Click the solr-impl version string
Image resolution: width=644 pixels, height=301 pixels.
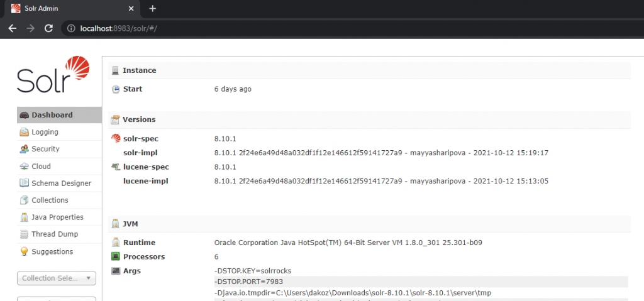tap(381, 153)
